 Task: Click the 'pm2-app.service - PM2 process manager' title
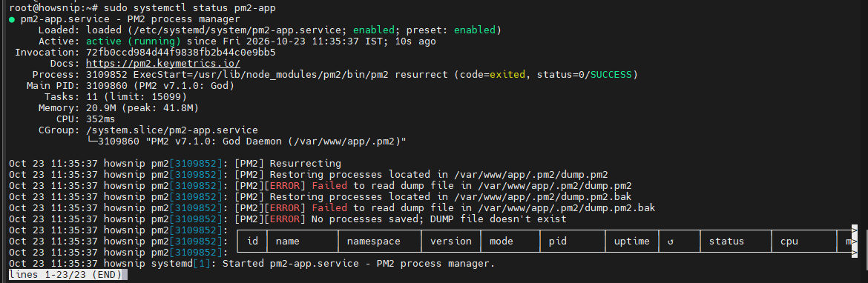coord(130,19)
